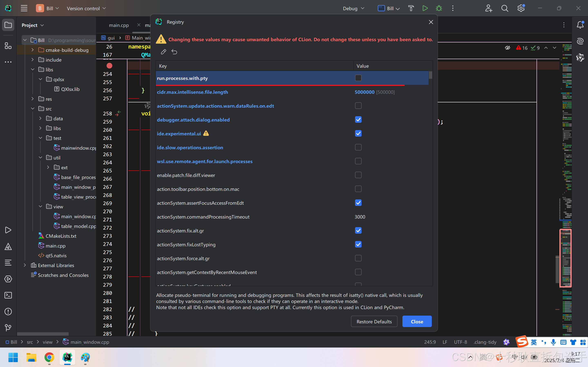Enable the run.processes.with.pty checkbox
The height and width of the screenshot is (367, 588).
358,78
